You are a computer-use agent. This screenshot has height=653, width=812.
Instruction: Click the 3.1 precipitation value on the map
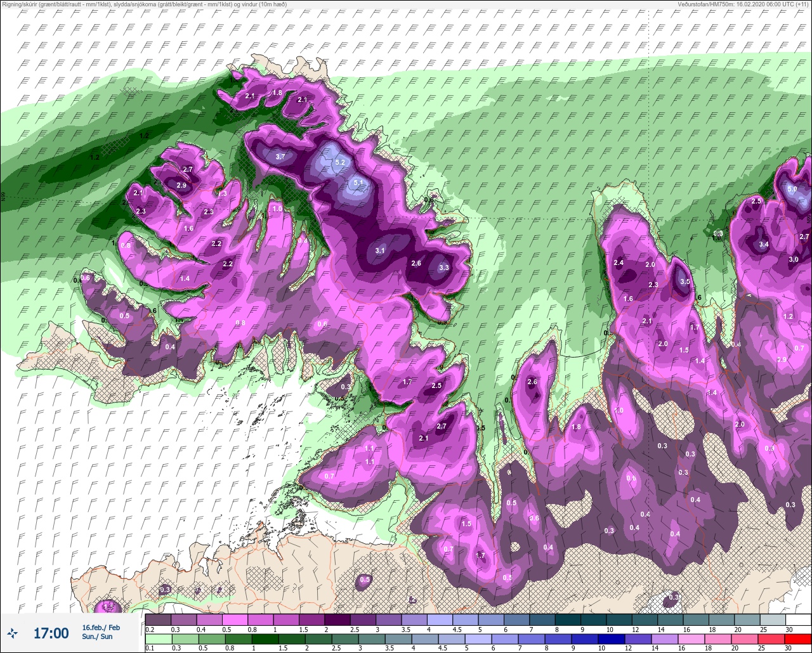point(380,250)
